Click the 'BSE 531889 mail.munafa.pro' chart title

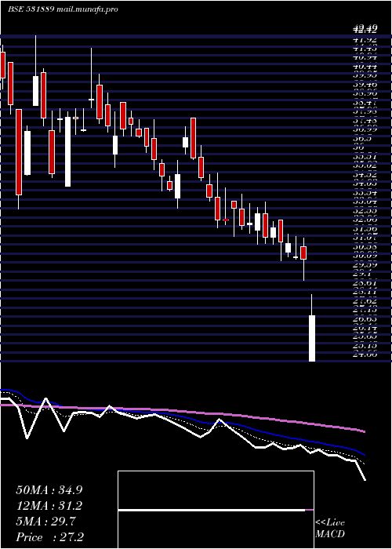(63, 9)
